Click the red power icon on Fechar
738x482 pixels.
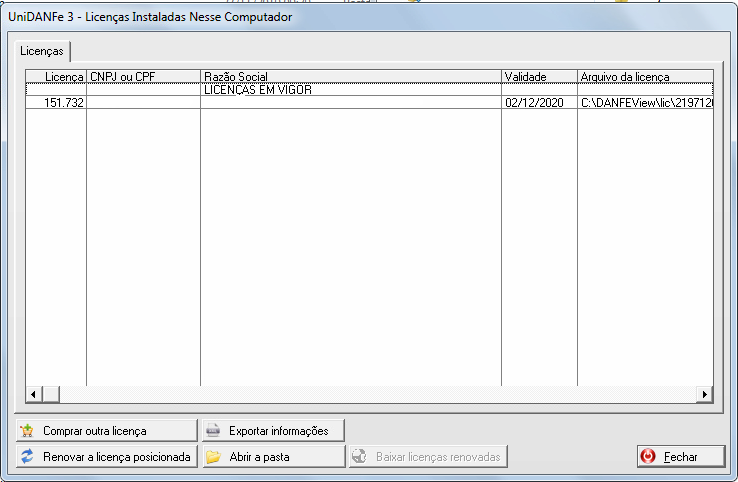[648, 456]
